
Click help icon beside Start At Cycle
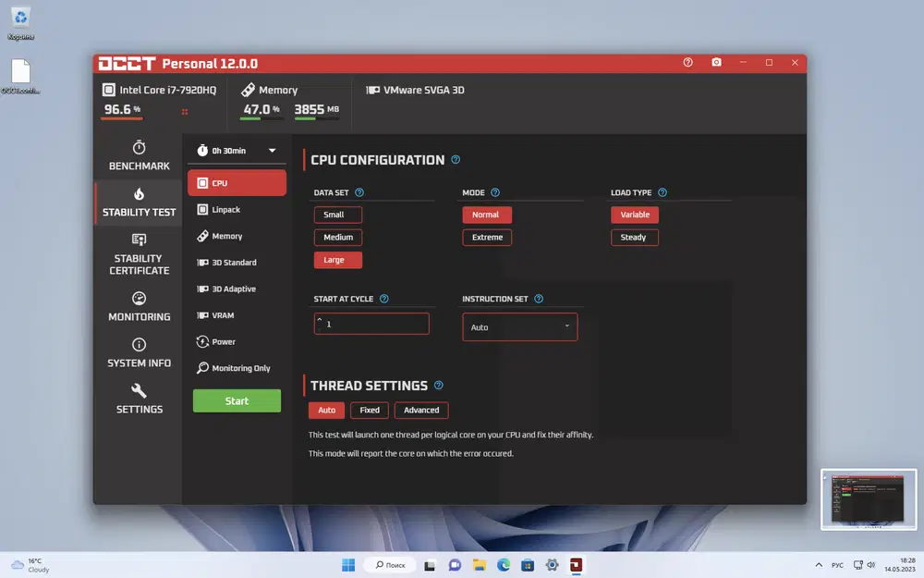(x=384, y=299)
